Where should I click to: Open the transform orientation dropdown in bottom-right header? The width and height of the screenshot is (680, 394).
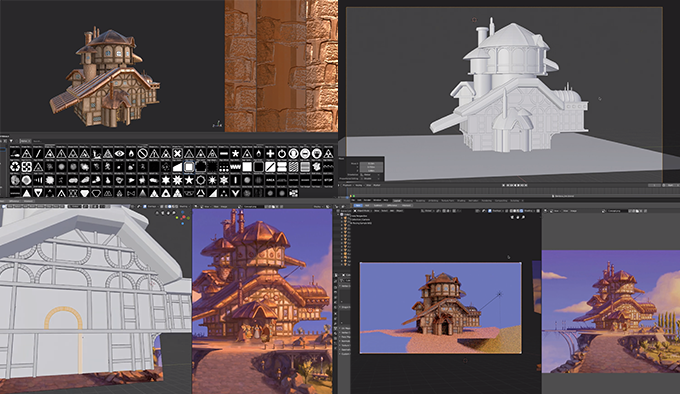pyautogui.click(x=428, y=211)
